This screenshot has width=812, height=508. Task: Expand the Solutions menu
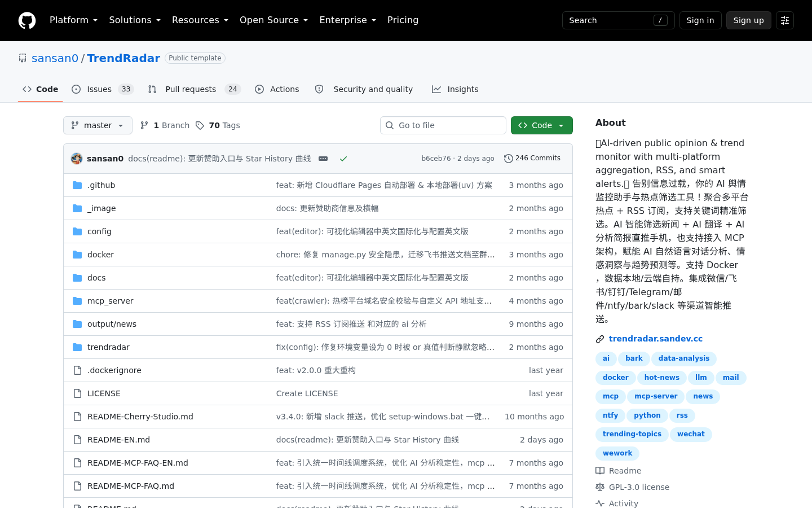tap(135, 20)
